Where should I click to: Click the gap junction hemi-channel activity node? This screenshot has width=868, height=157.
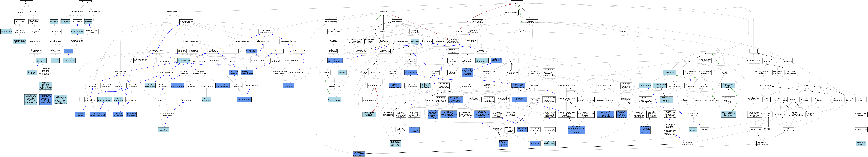(32, 72)
